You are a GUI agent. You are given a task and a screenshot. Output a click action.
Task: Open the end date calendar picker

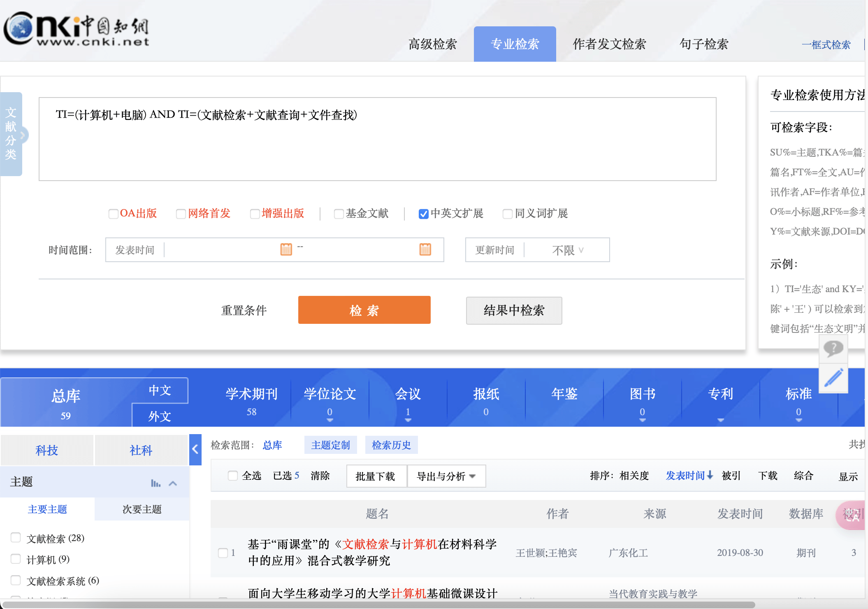(x=425, y=249)
